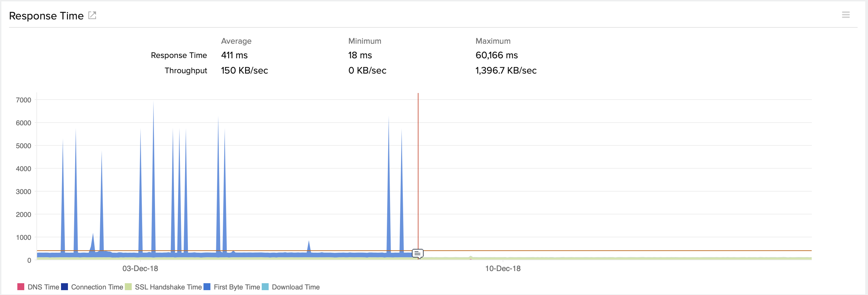The height and width of the screenshot is (295, 868).
Task: Click the green SSL Handshake Time swatch
Action: coord(128,287)
